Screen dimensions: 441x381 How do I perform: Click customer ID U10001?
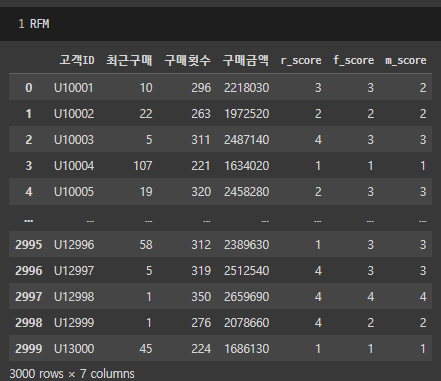[74, 88]
